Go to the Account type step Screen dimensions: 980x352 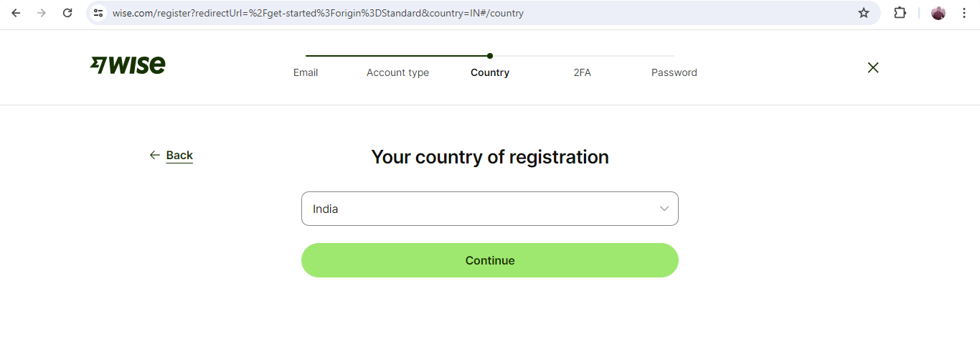[x=397, y=72]
